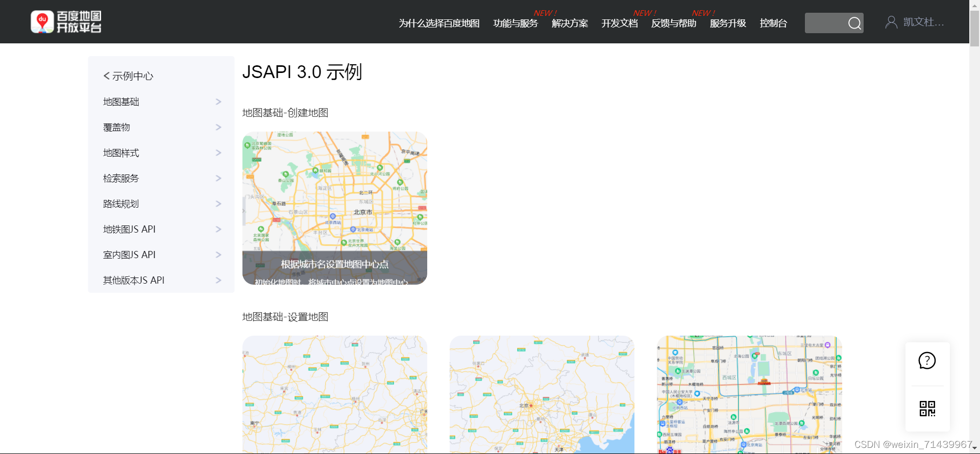Expand the 覆盖物 chevron

pyautogui.click(x=218, y=127)
